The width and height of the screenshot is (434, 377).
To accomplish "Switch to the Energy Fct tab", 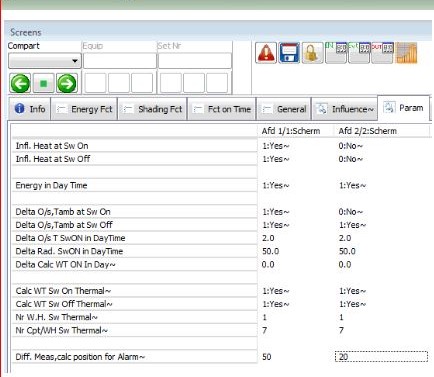I will tap(84, 109).
